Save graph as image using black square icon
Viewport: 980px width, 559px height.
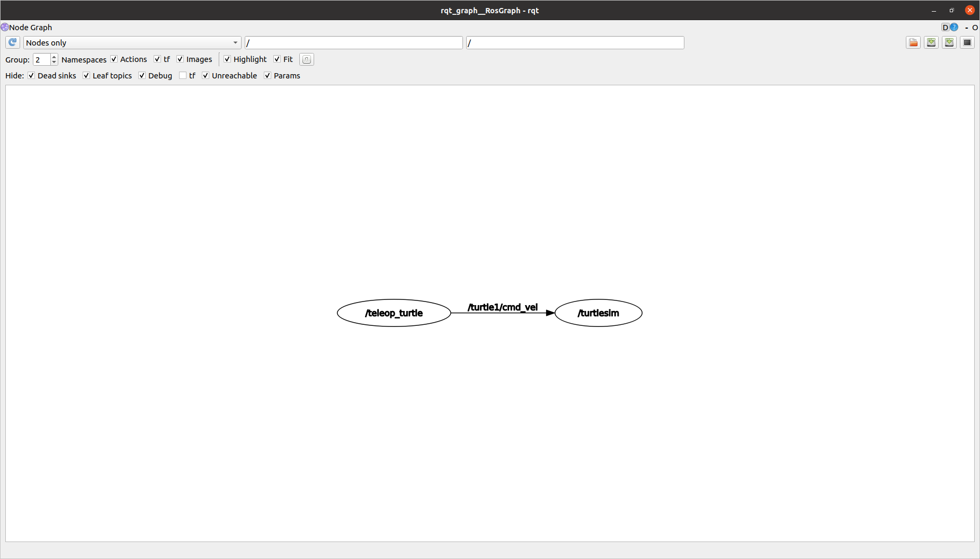[x=967, y=42]
